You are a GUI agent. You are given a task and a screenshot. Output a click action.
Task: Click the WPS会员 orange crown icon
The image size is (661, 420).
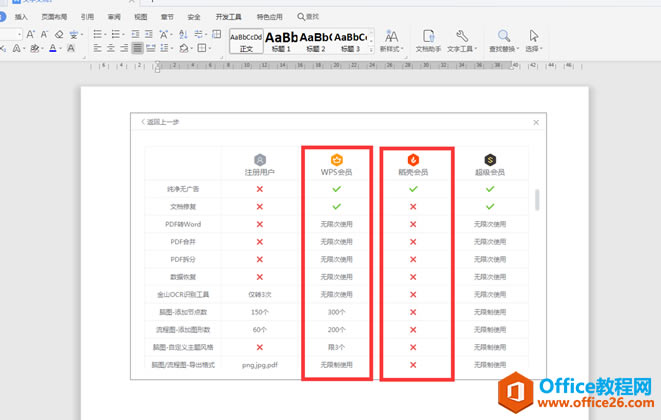[x=337, y=159]
